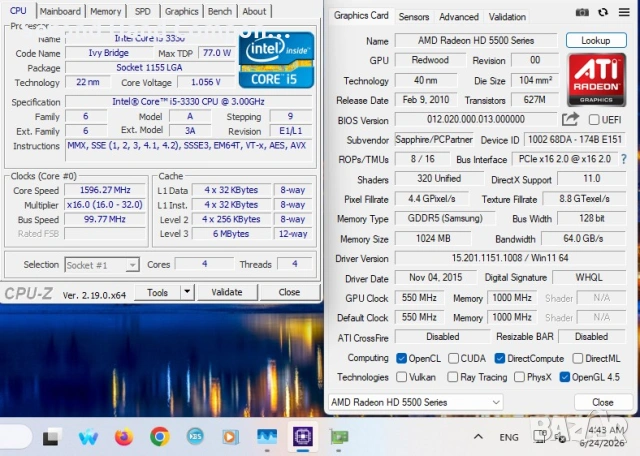Click the Bus Speed value 99.77 MHz

point(105,219)
